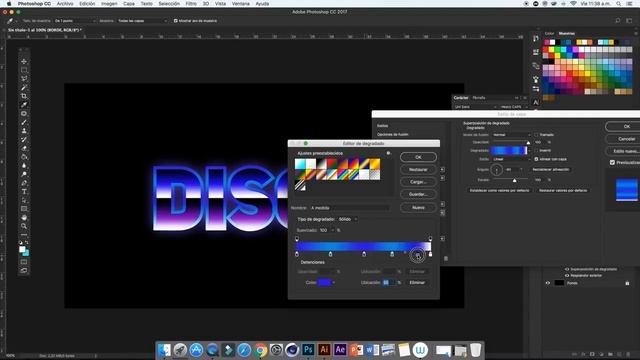Click the blue color stop swatch
The width and height of the screenshot is (640, 360).
coord(324,282)
